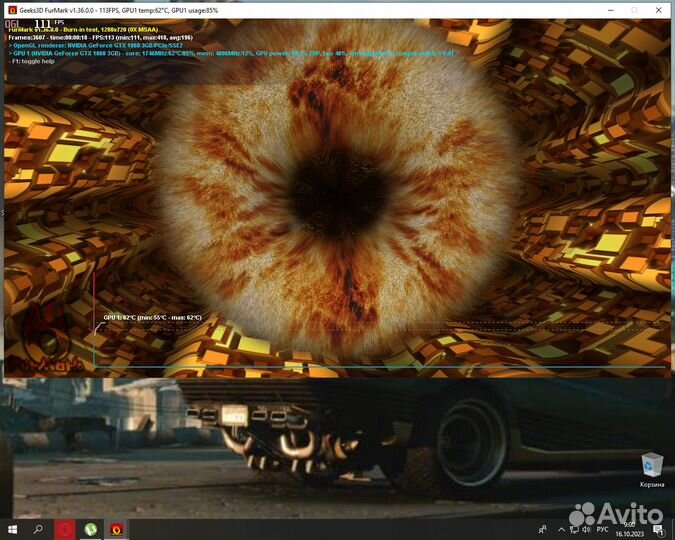Viewport: 675px width, 540px height.
Task: Open the People icon in system tray
Action: coord(542,528)
